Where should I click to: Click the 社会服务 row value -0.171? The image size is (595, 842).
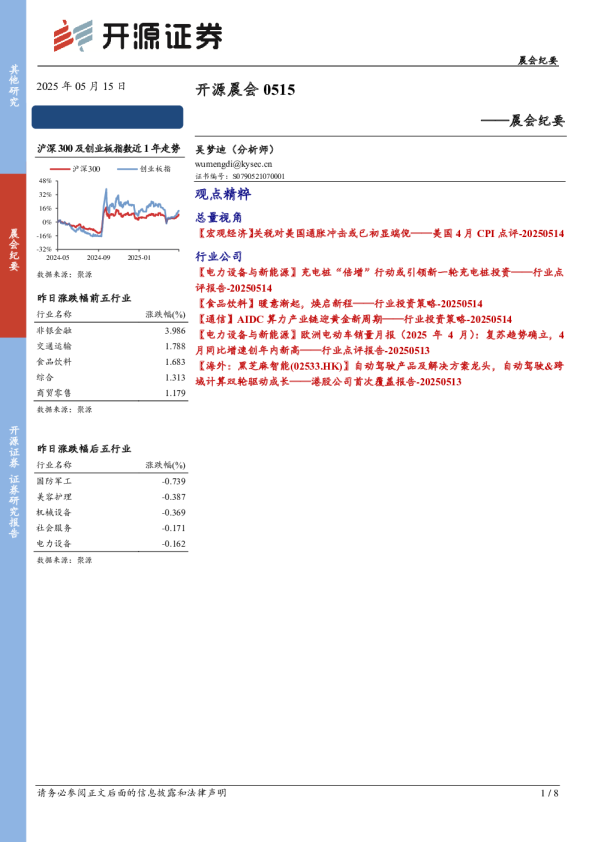[174, 528]
